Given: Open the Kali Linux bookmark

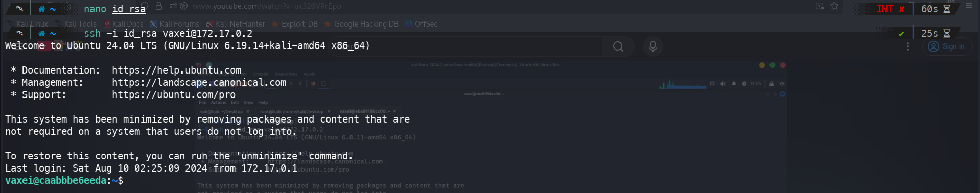Looking at the screenshot, I should click(x=28, y=24).
